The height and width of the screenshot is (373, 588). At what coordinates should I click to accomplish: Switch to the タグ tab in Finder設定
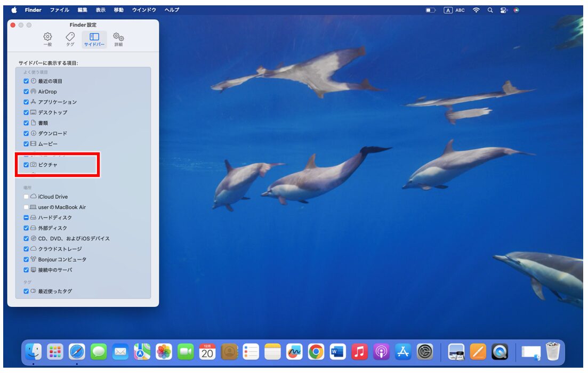click(70, 38)
